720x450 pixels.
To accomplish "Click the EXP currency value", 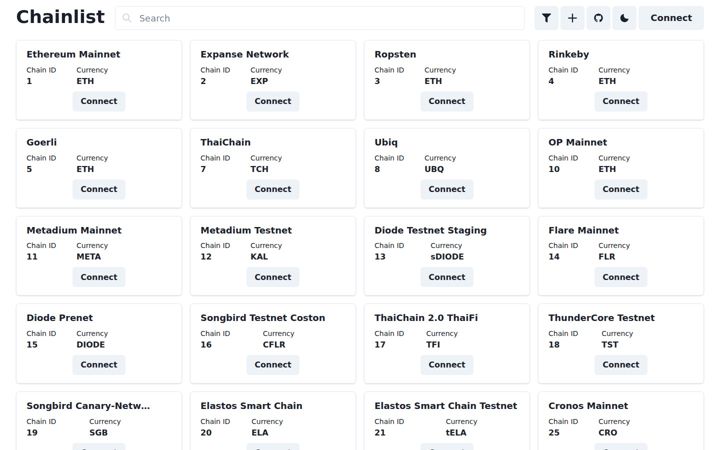I will (x=259, y=81).
